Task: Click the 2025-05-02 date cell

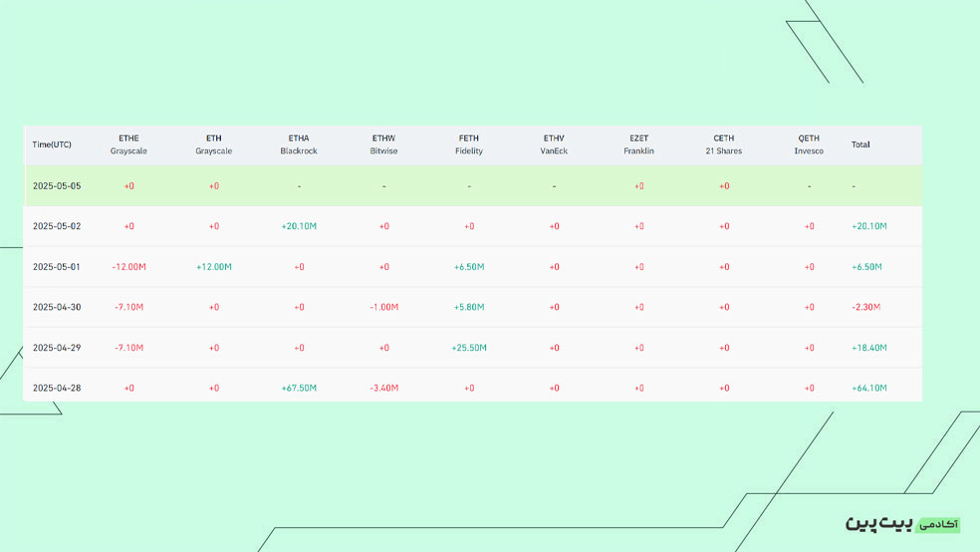Action: pyautogui.click(x=57, y=226)
